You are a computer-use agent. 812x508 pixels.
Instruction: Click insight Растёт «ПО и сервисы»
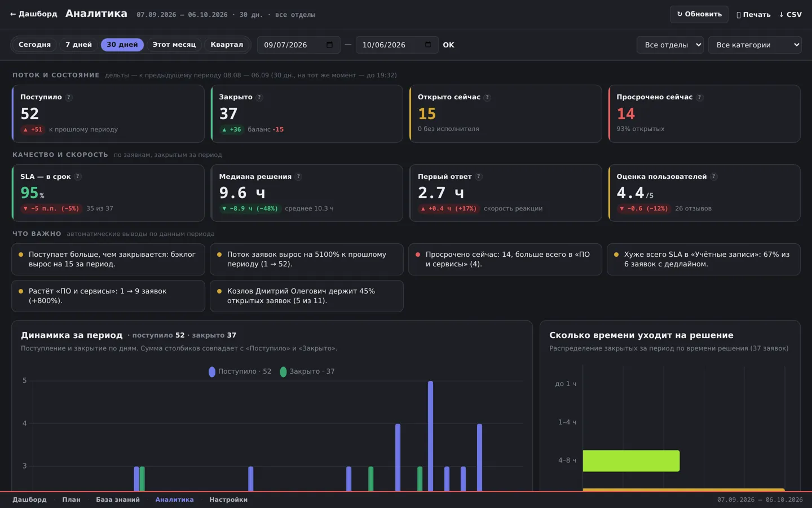click(x=108, y=296)
